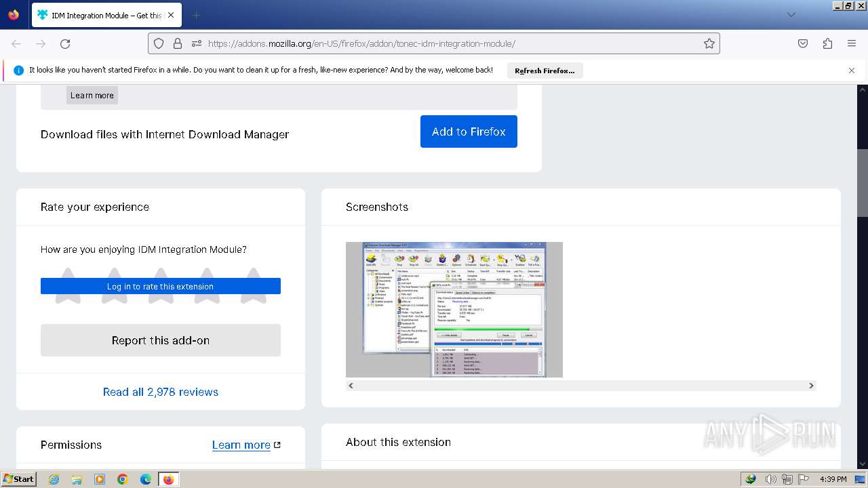Open File Explorer from taskbar
This screenshot has height=488, width=868.
77,479
